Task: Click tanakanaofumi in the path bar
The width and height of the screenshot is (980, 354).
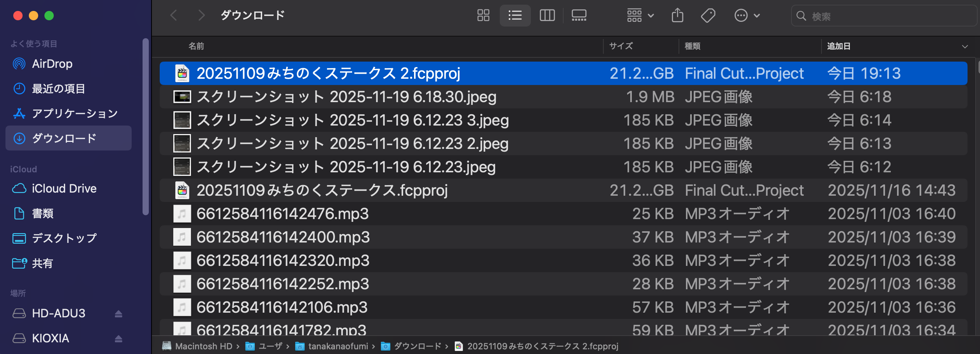Action: point(338,346)
